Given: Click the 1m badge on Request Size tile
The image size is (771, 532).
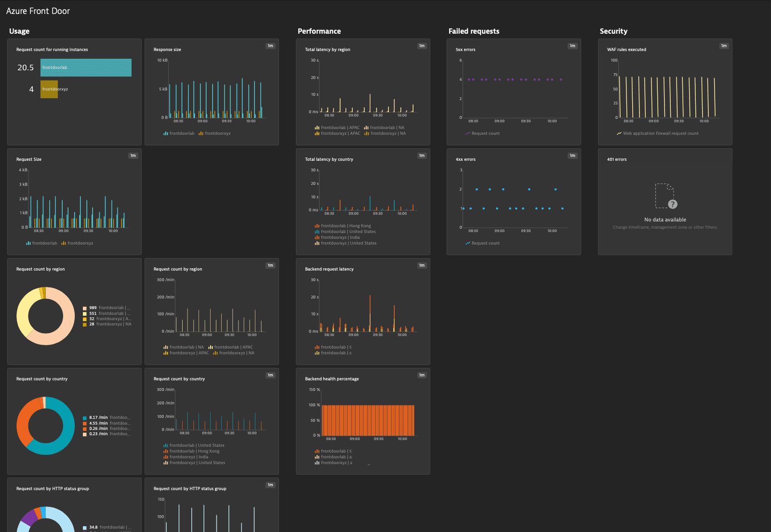Looking at the screenshot, I should pos(133,156).
